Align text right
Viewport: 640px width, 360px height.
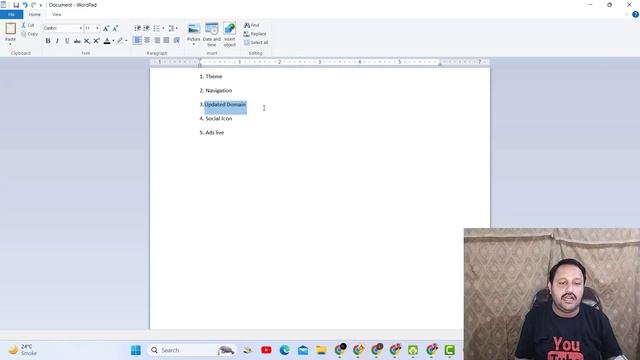pos(157,40)
